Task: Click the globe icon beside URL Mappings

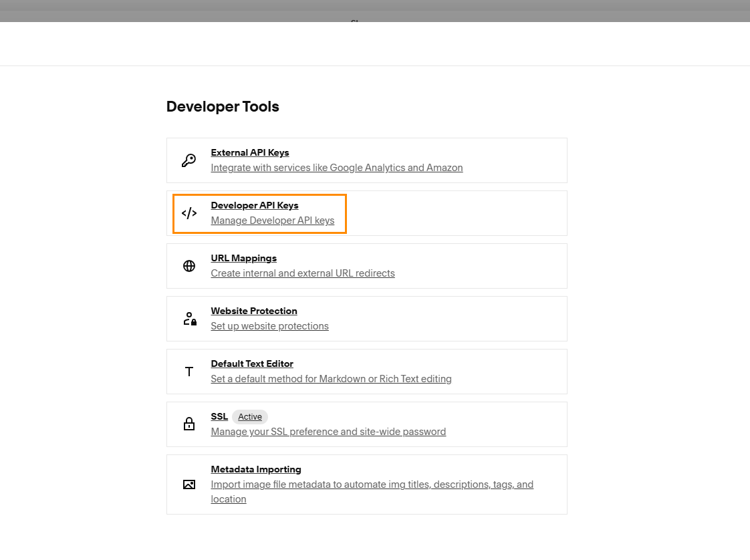Action: [189, 266]
